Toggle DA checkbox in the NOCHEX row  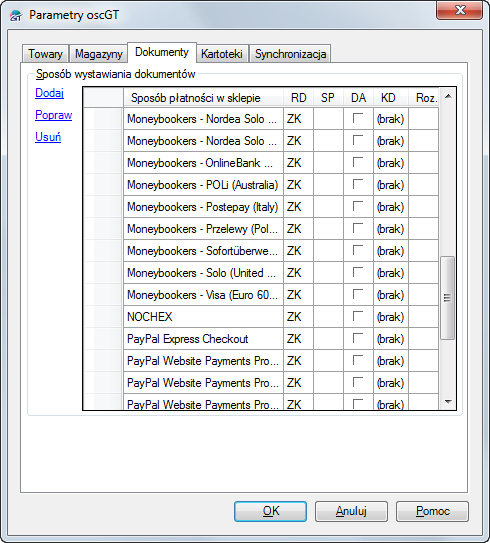click(358, 316)
